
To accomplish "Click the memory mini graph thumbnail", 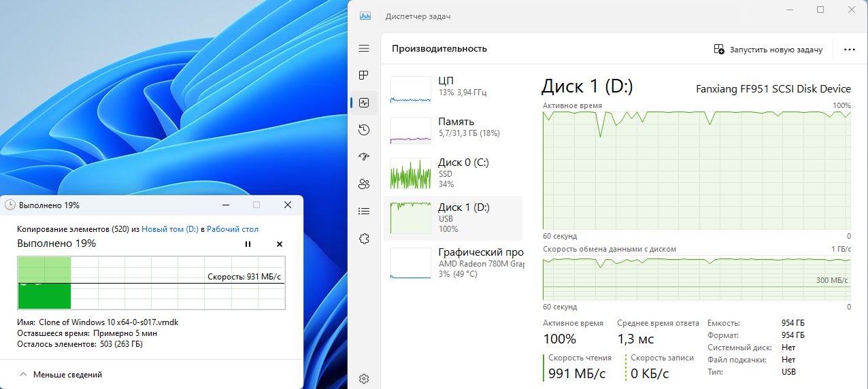I will (411, 130).
